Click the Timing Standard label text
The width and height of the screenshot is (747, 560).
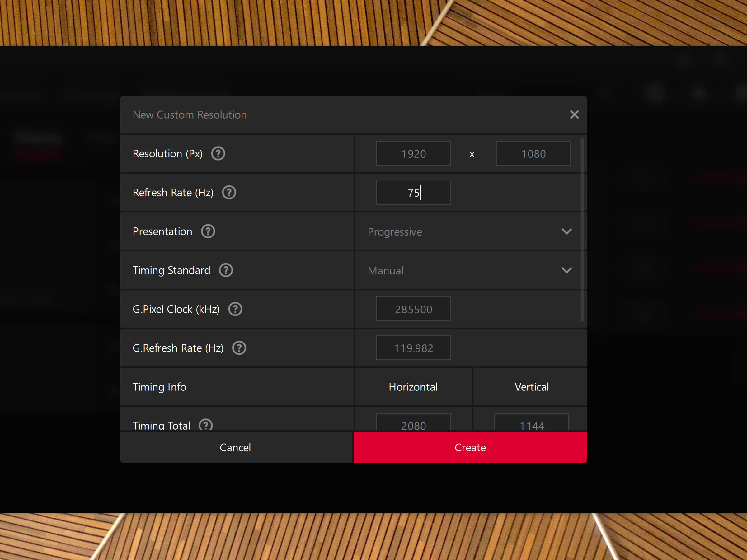[x=171, y=270]
